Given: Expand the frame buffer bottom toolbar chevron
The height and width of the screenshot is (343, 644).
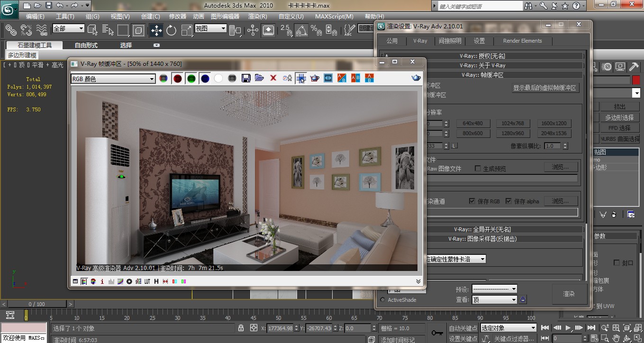Looking at the screenshot, I should pos(418,281).
